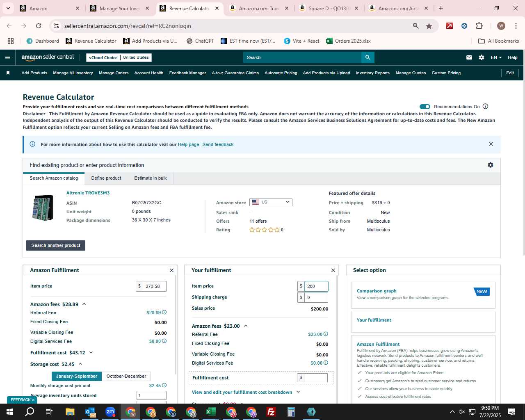Viewport: 525px width, 420px height.
Task: Select October-December storage period
Action: pyautogui.click(x=126, y=376)
